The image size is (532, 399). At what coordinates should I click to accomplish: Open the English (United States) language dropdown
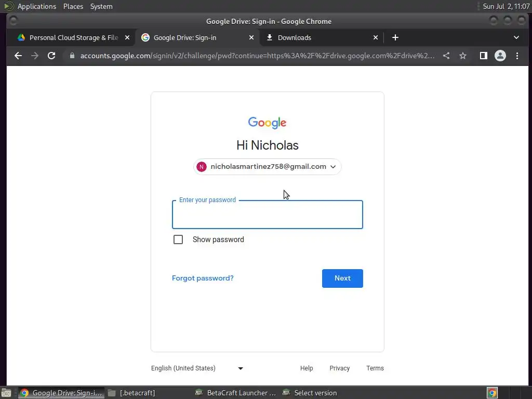click(x=197, y=368)
